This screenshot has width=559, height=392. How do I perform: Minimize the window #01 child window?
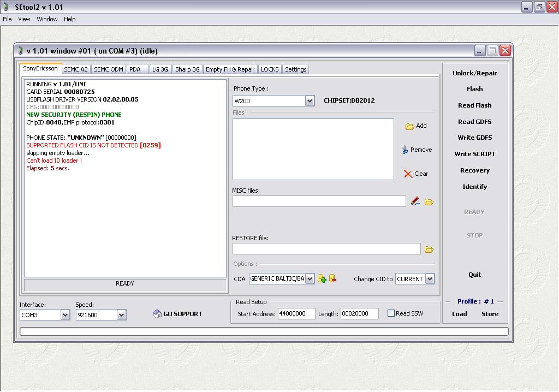click(480, 51)
